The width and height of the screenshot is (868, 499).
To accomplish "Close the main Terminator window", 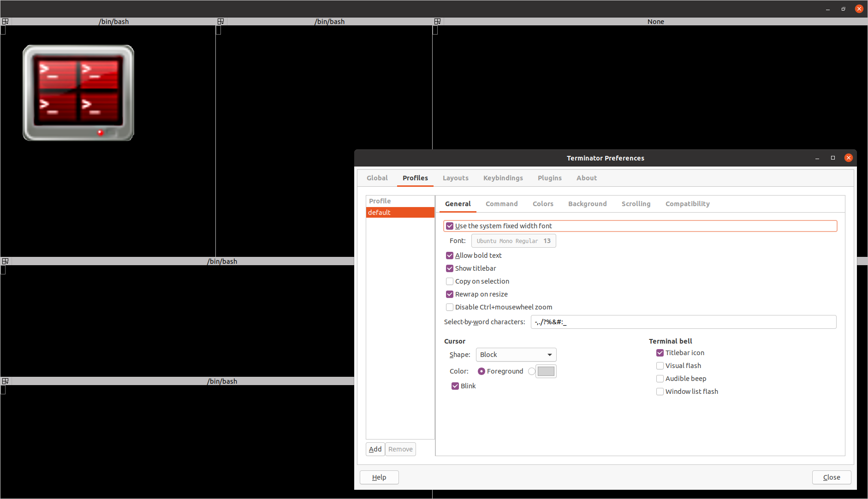I will click(859, 9).
